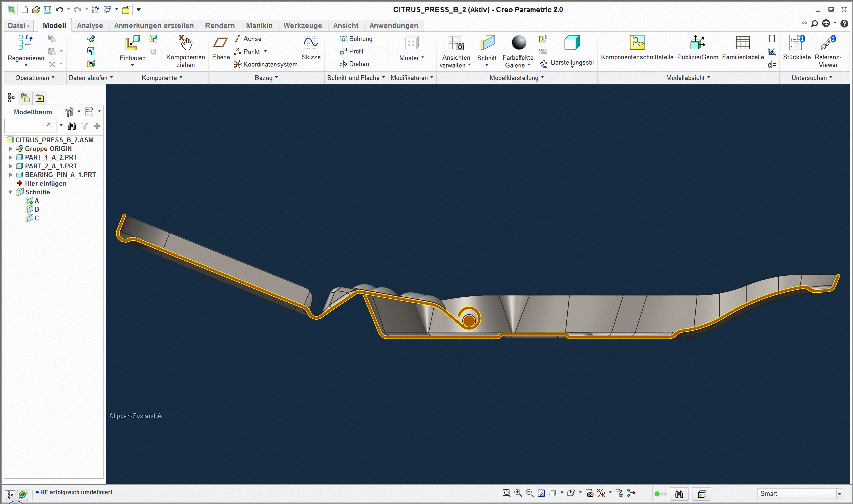Viewport: 853px width, 504px height.
Task: Save the model with the floppy icon
Action: tap(47, 9)
